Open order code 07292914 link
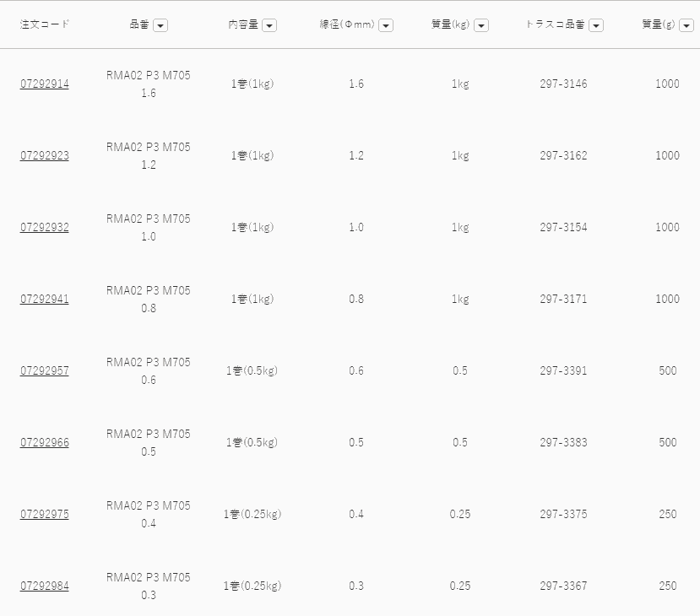700x616 pixels. [45, 84]
